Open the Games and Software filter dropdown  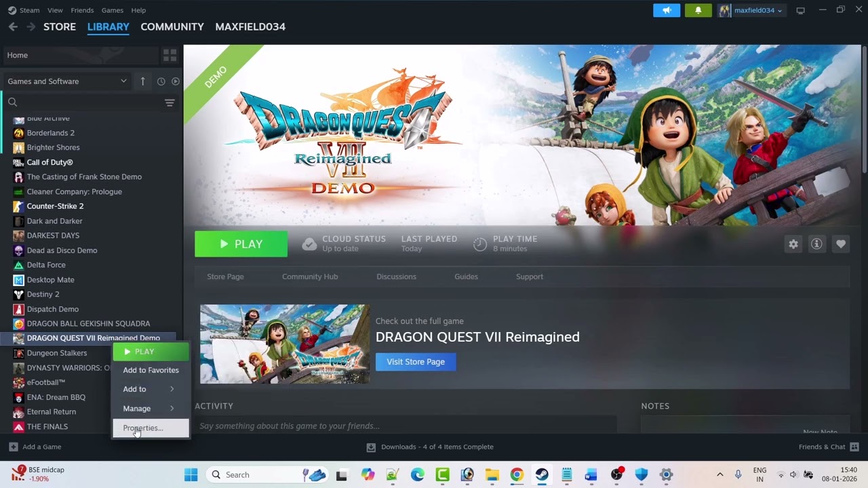[66, 81]
